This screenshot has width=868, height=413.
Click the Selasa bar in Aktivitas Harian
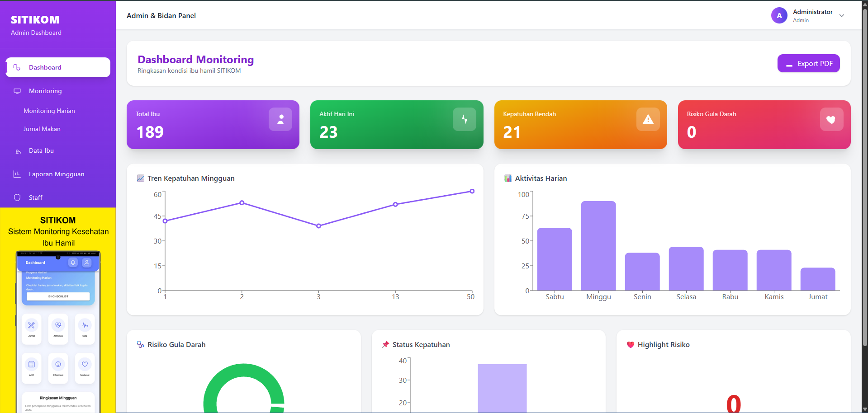[686, 269]
